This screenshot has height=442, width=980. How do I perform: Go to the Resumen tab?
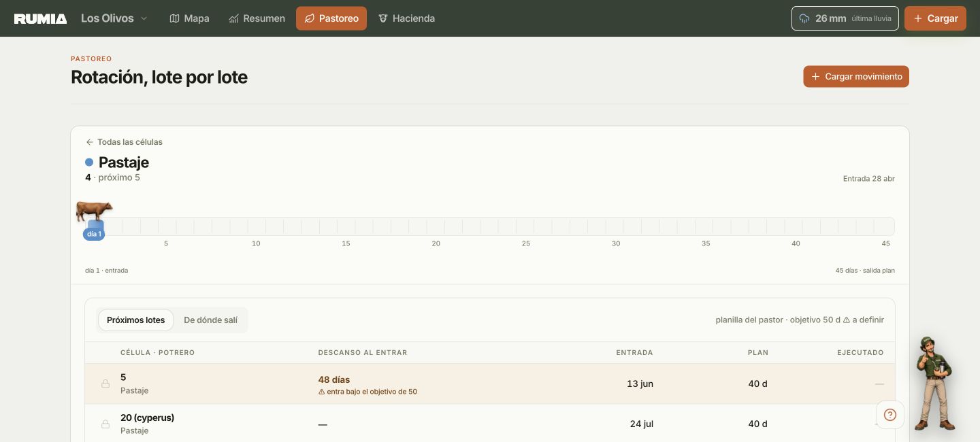[257, 18]
